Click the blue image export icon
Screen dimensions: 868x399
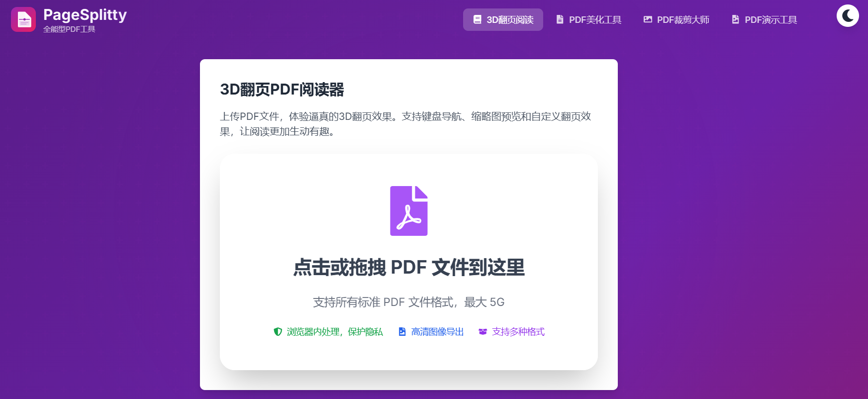pyautogui.click(x=402, y=332)
